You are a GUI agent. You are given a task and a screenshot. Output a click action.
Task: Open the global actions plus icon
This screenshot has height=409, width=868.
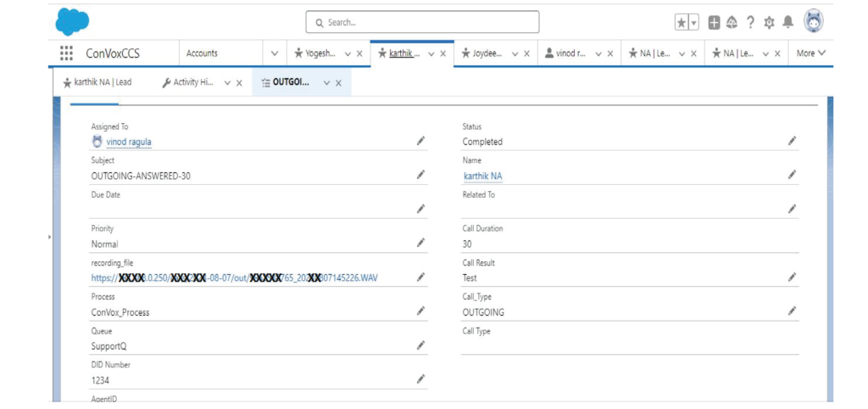coord(714,23)
